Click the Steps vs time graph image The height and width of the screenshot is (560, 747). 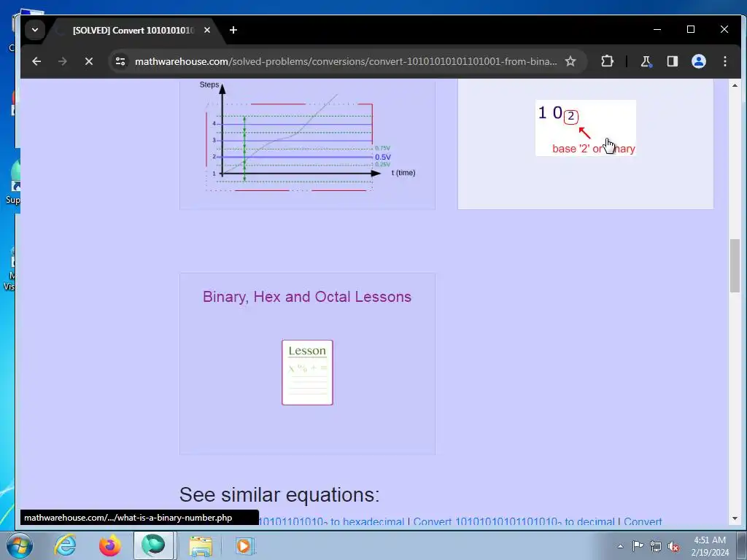pyautogui.click(x=308, y=138)
